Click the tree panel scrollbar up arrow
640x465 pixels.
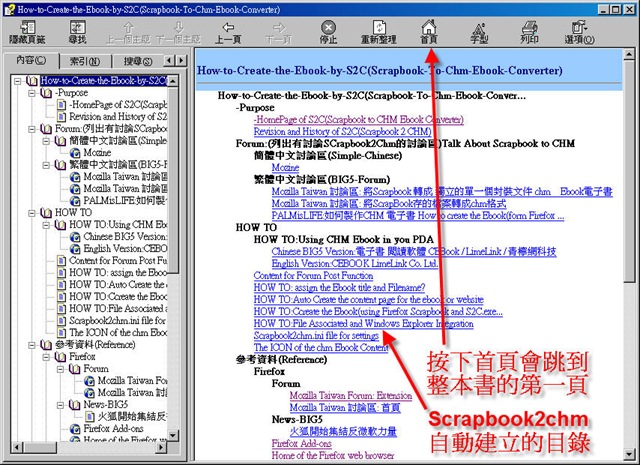click(x=173, y=81)
